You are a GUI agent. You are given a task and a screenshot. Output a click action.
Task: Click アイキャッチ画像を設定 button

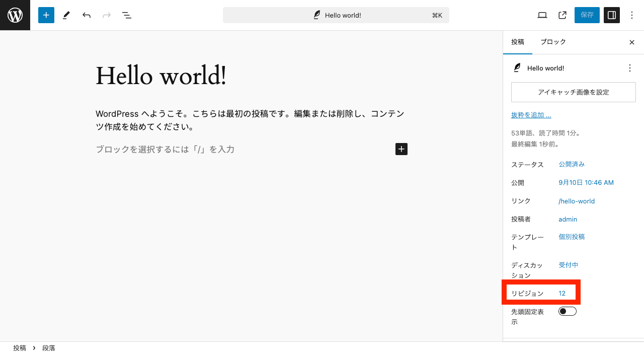click(x=574, y=93)
